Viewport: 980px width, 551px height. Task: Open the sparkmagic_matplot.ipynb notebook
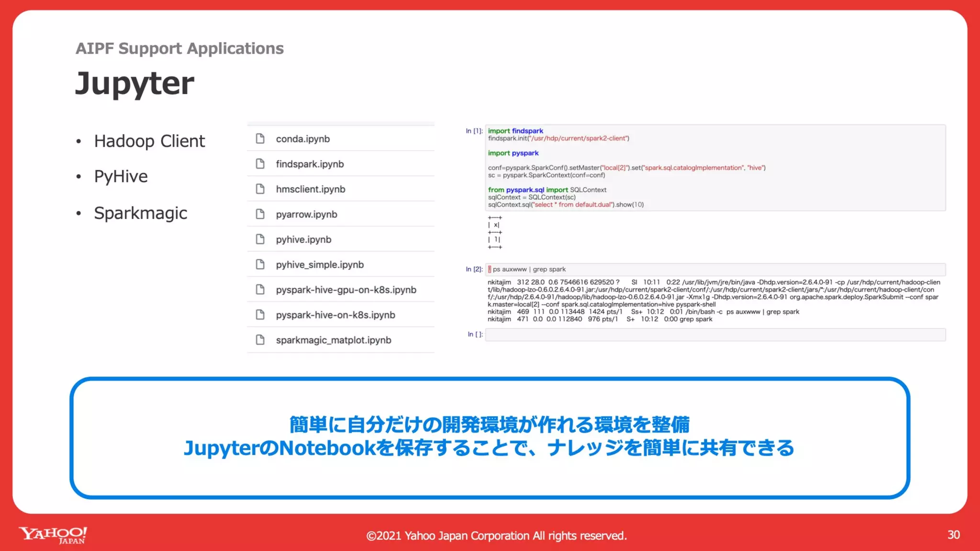(333, 340)
